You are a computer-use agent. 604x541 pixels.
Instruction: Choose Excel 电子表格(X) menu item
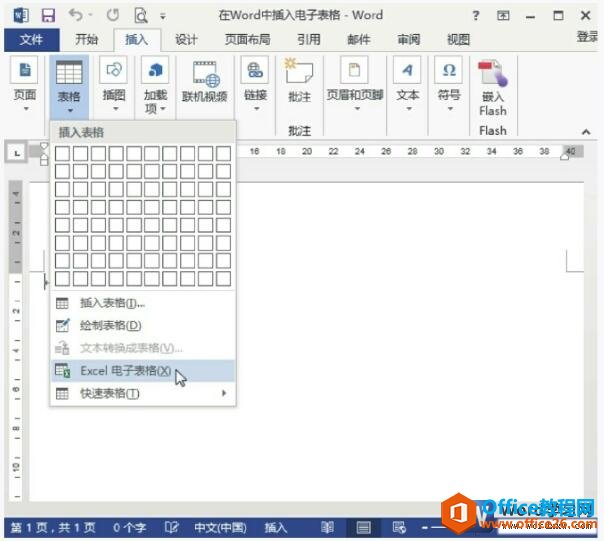tap(143, 371)
